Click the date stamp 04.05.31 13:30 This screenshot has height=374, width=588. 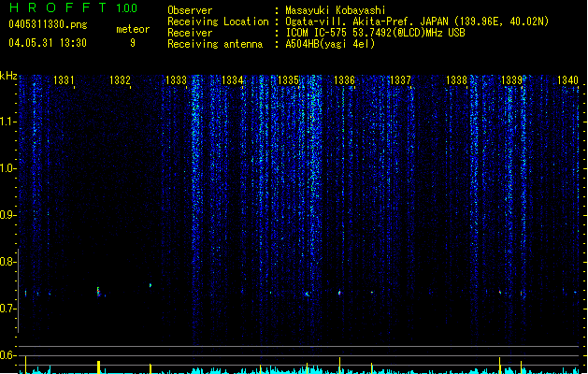[x=48, y=43]
